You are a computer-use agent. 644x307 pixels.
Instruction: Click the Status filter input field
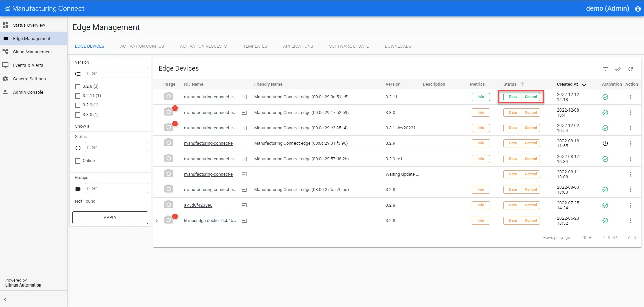116,147
